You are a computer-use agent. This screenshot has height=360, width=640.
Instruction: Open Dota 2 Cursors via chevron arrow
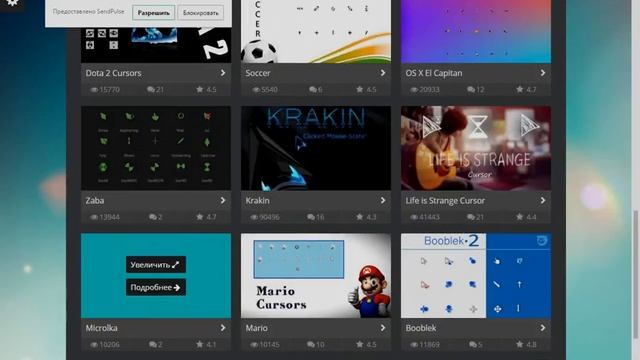pyautogui.click(x=223, y=73)
